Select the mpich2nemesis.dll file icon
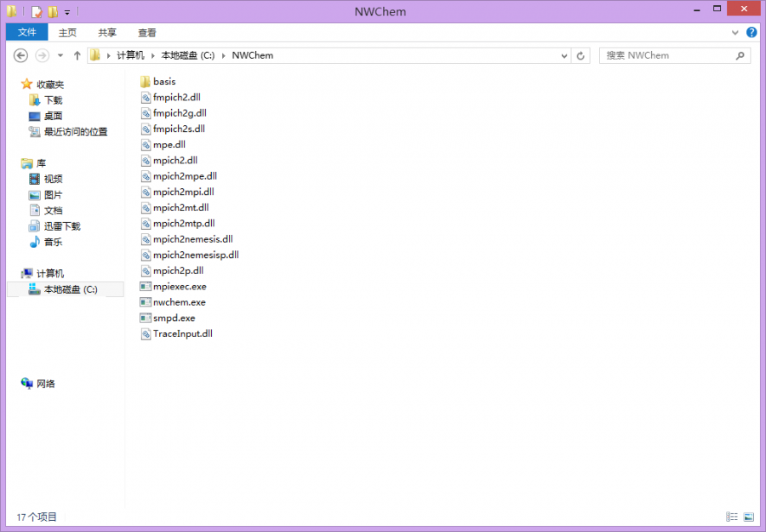The height and width of the screenshot is (532, 766). coord(146,239)
